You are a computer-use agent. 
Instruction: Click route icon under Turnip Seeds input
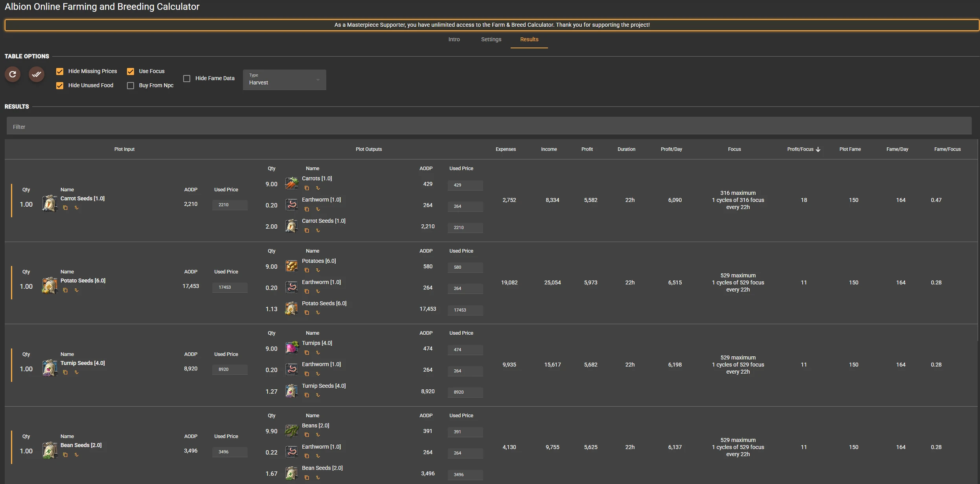[77, 372]
